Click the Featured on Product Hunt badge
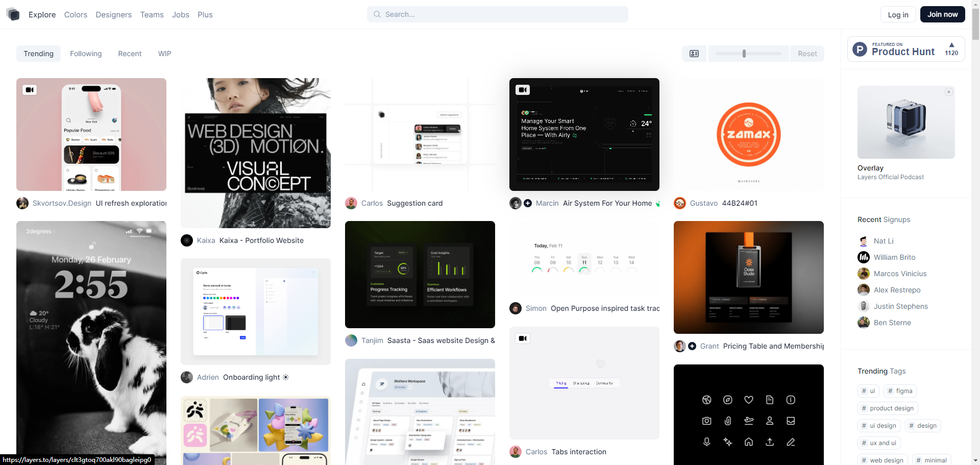This screenshot has width=980, height=465. point(906,49)
